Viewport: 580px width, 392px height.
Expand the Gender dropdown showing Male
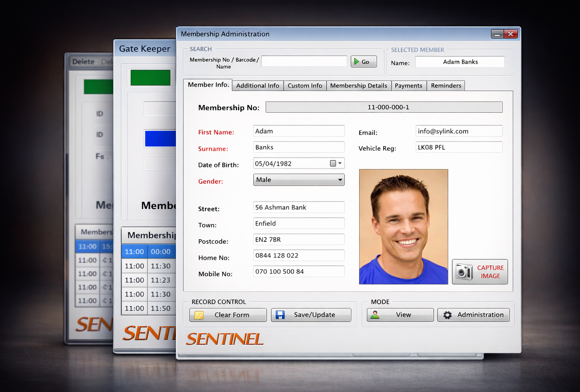tap(340, 180)
